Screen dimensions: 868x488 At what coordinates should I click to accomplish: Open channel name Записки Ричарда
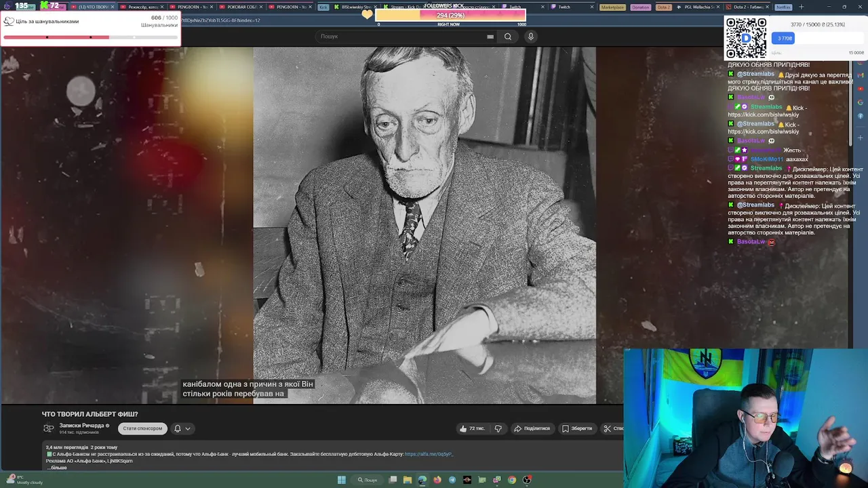click(x=81, y=426)
